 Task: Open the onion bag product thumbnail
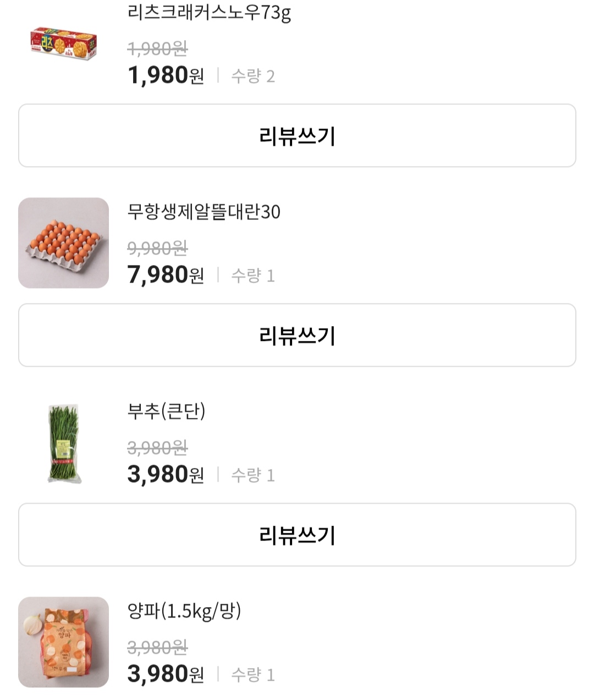click(x=63, y=642)
